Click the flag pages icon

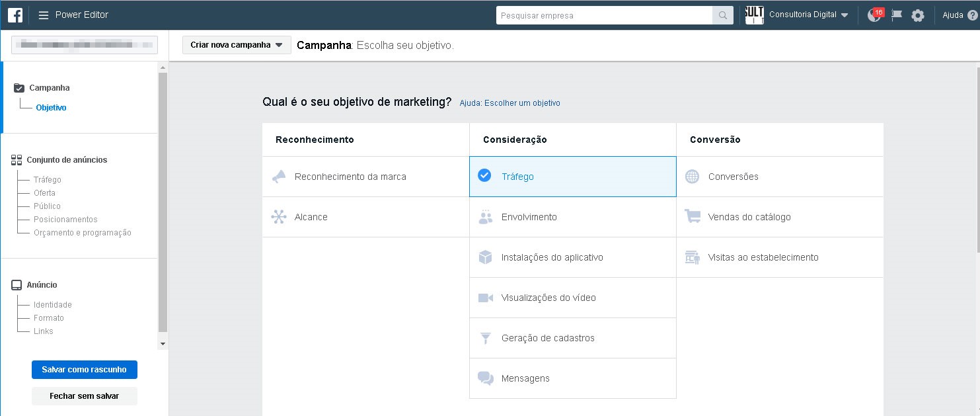click(x=897, y=15)
